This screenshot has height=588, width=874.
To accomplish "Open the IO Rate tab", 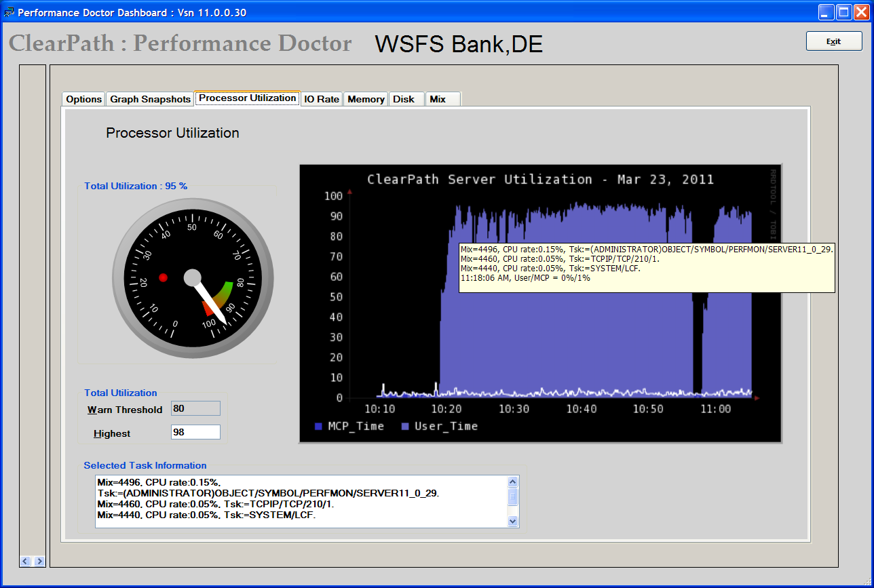I will 322,99.
